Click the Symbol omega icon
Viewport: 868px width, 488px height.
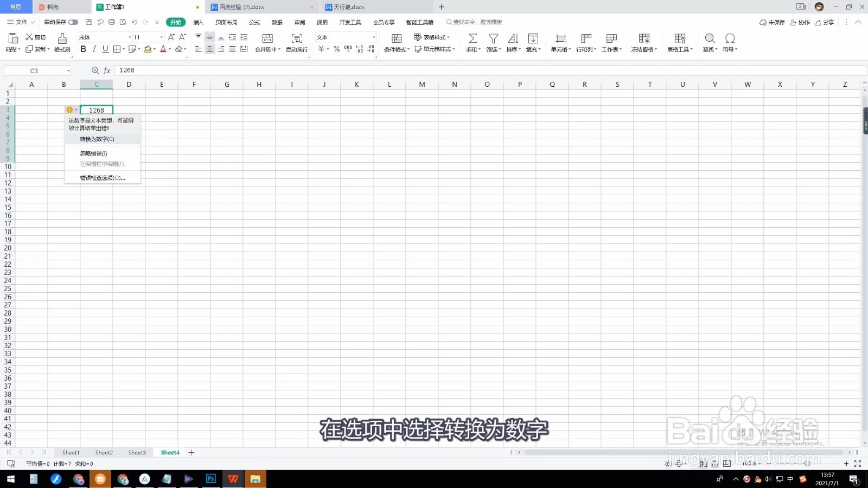(730, 38)
